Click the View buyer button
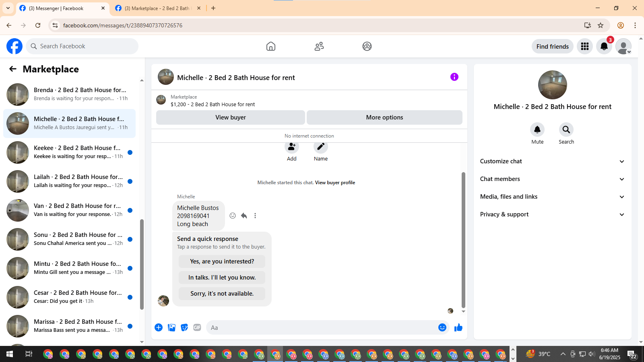The width and height of the screenshot is (644, 362). (231, 117)
